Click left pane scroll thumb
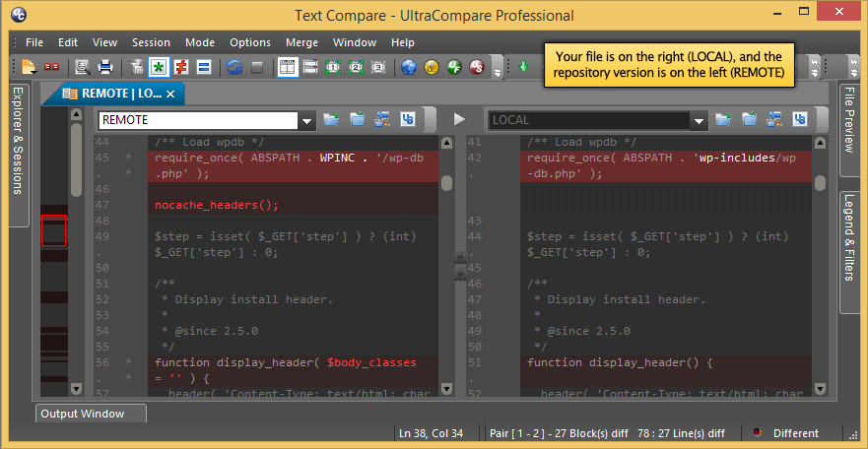 pos(446,183)
